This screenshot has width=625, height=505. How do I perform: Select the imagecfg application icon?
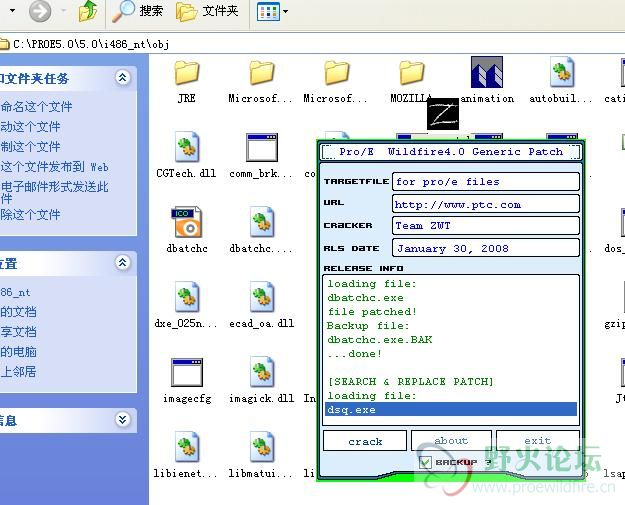187,372
